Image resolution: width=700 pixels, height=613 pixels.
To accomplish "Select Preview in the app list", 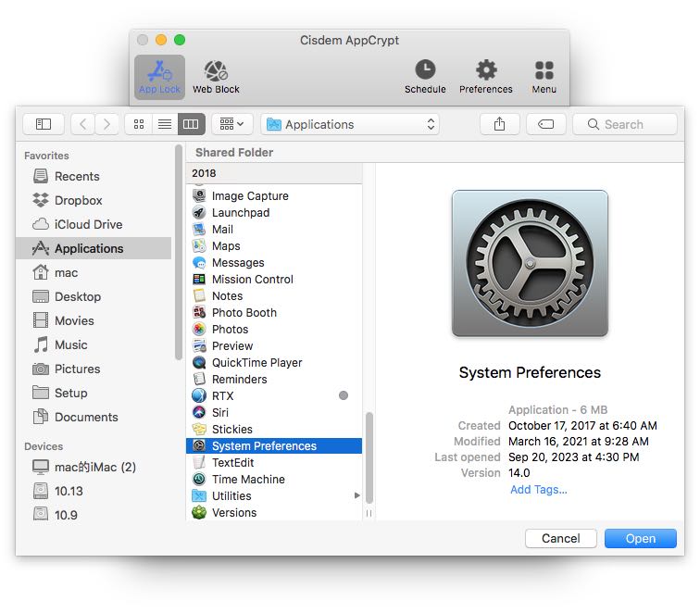I will (274, 346).
